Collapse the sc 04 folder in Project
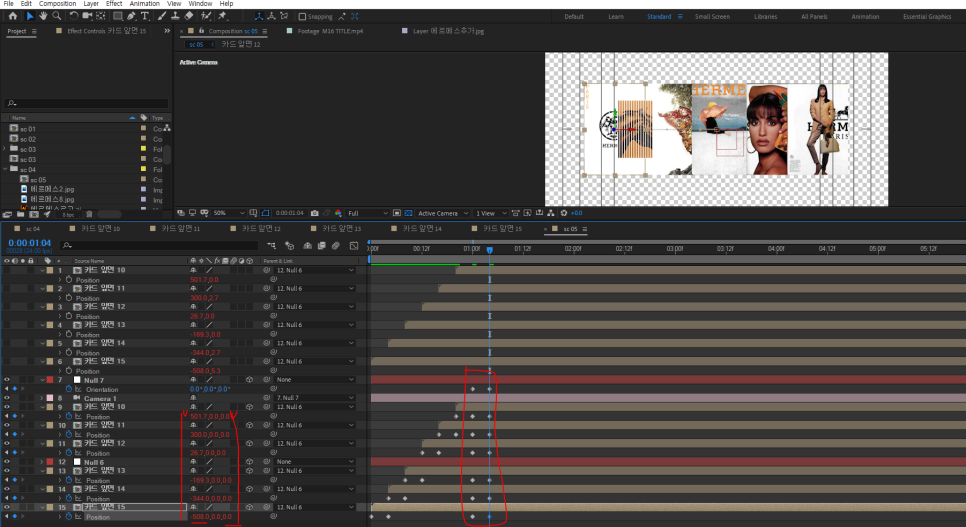The image size is (966, 527). (6, 169)
